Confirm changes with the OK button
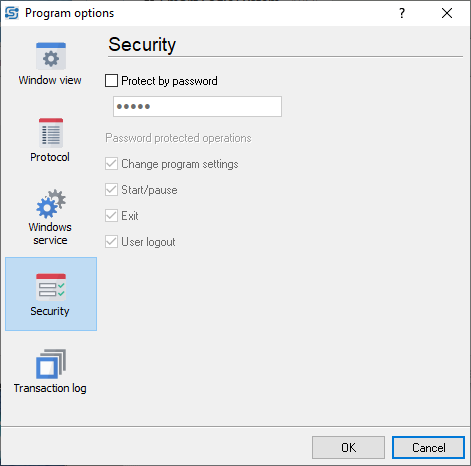The width and height of the screenshot is (471, 466). click(348, 448)
